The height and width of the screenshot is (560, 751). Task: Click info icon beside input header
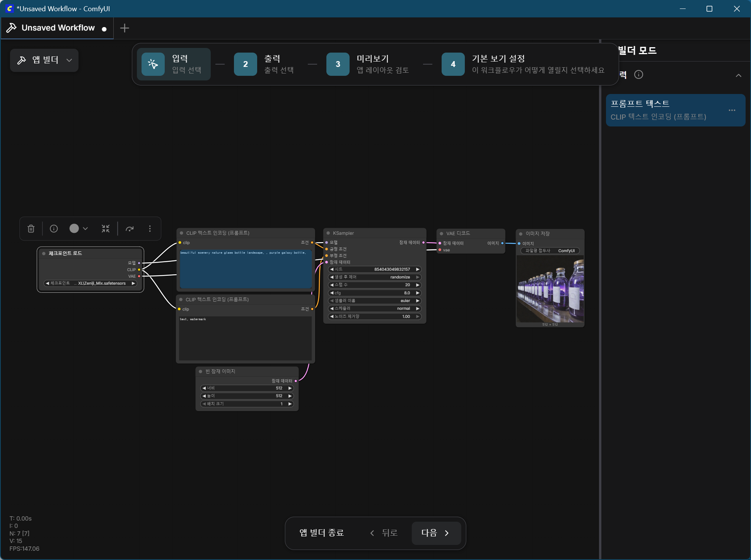pyautogui.click(x=638, y=75)
